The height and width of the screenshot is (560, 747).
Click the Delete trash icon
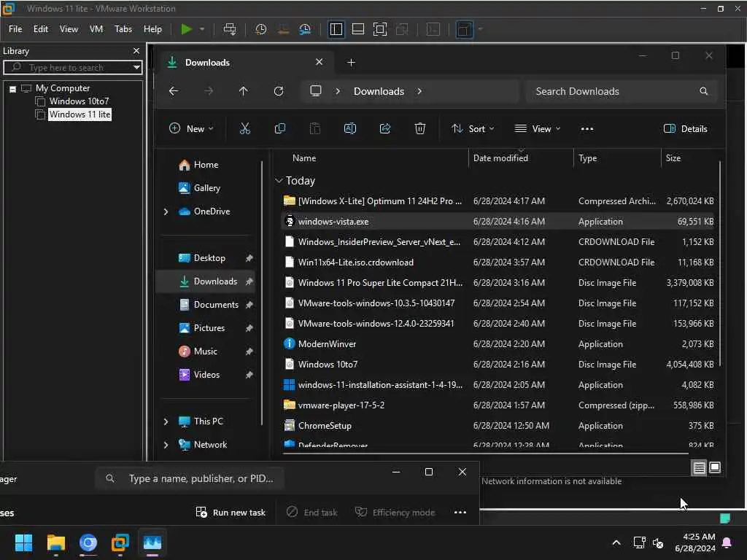click(x=419, y=128)
